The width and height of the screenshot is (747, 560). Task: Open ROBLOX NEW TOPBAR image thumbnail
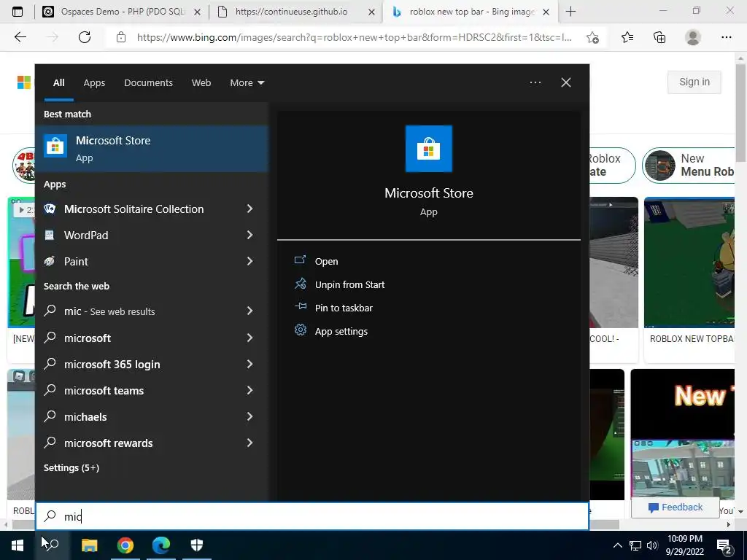click(x=689, y=262)
